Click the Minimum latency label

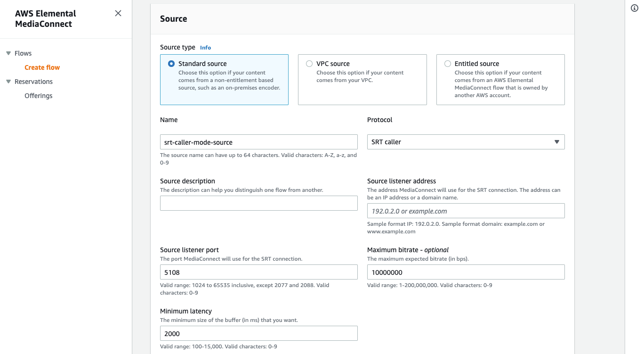[x=186, y=311]
